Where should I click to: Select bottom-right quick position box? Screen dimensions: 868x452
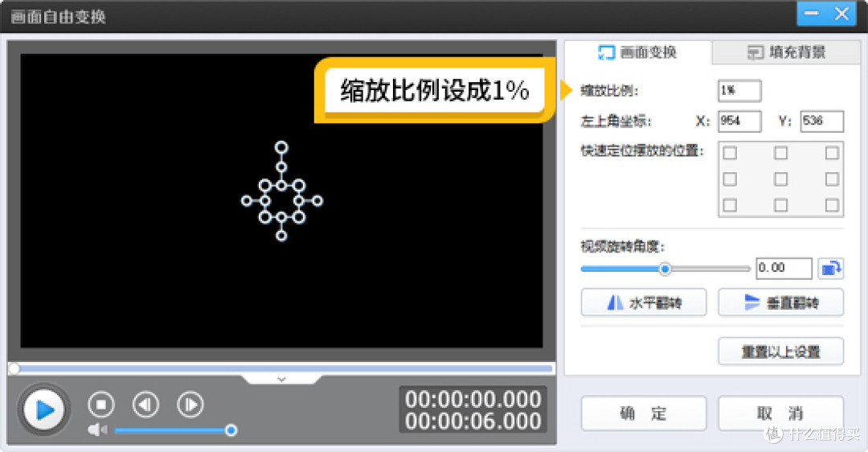pos(832,205)
